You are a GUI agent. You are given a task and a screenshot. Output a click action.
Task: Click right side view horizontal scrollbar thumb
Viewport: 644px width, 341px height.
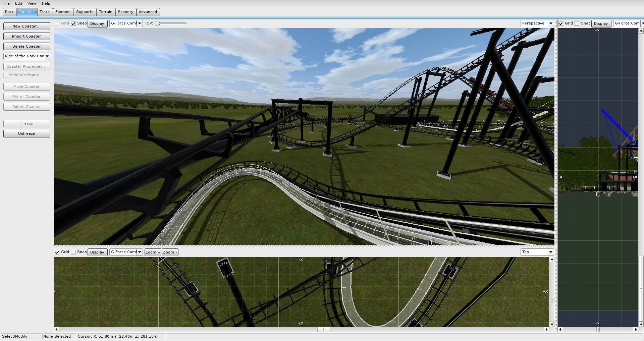click(598, 330)
